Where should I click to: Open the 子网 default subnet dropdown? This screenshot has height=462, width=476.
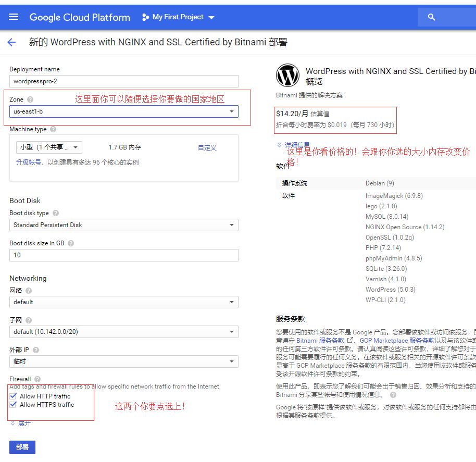click(x=124, y=332)
